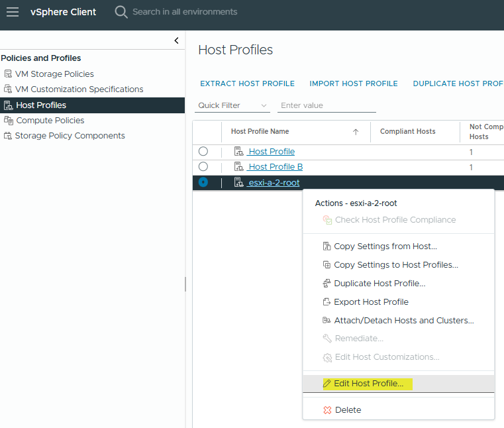Click DUPLICATE HOST PROFILE toolbar button
This screenshot has height=428, width=504.
pos(458,83)
